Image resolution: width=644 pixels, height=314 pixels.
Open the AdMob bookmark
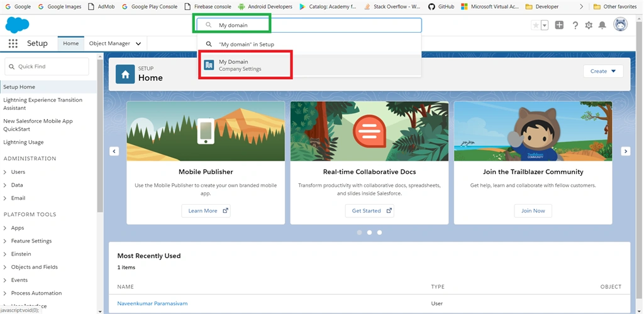[x=102, y=6]
